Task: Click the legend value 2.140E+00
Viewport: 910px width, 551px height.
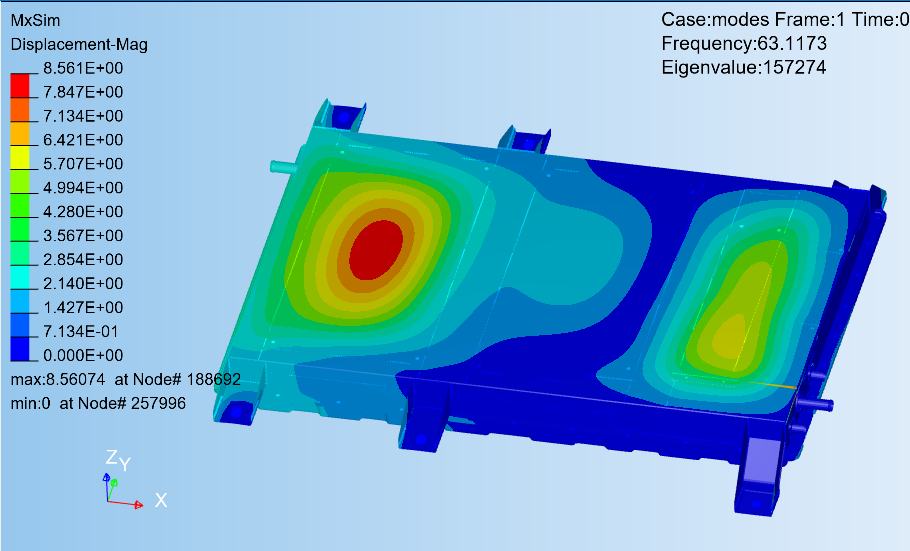Action: point(83,283)
